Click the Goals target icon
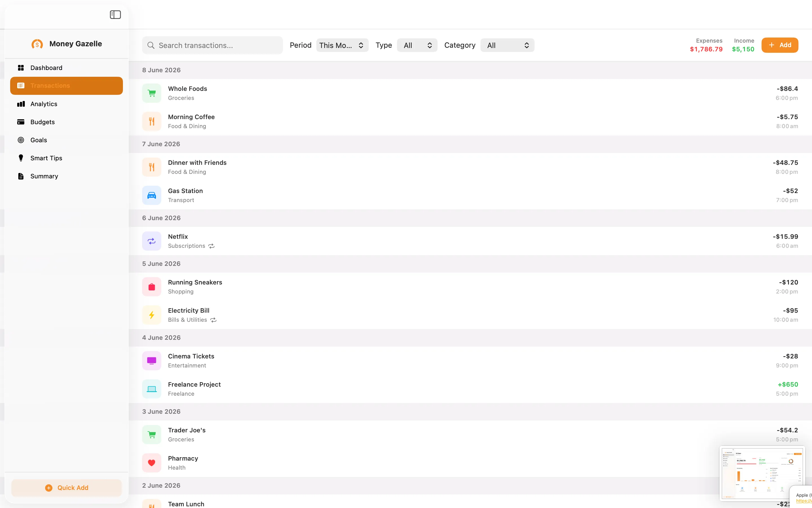This screenshot has height=508, width=812. [x=21, y=140]
